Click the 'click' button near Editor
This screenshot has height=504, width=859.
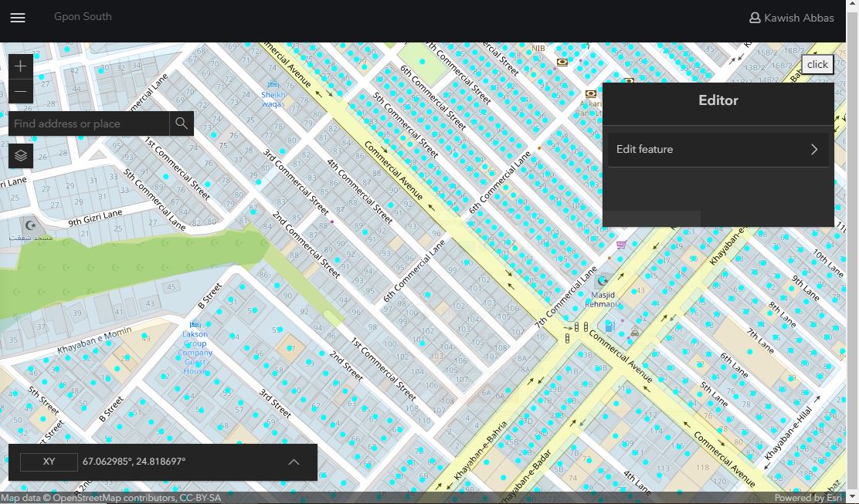click(817, 65)
